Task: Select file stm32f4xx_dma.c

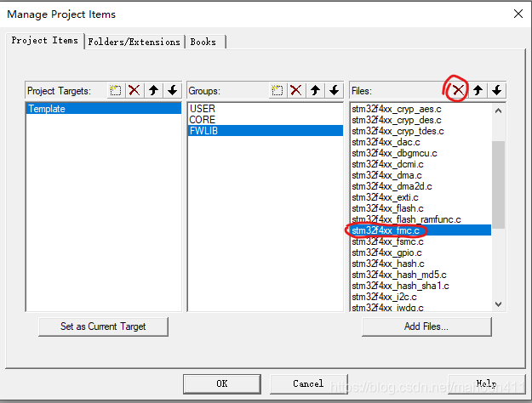Action: [421, 175]
